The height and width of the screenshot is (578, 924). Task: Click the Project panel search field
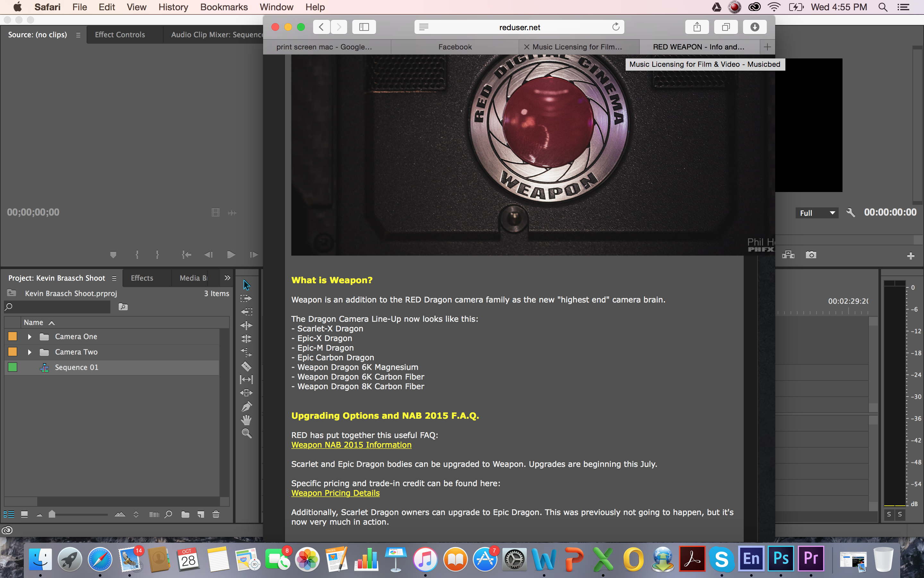(57, 307)
